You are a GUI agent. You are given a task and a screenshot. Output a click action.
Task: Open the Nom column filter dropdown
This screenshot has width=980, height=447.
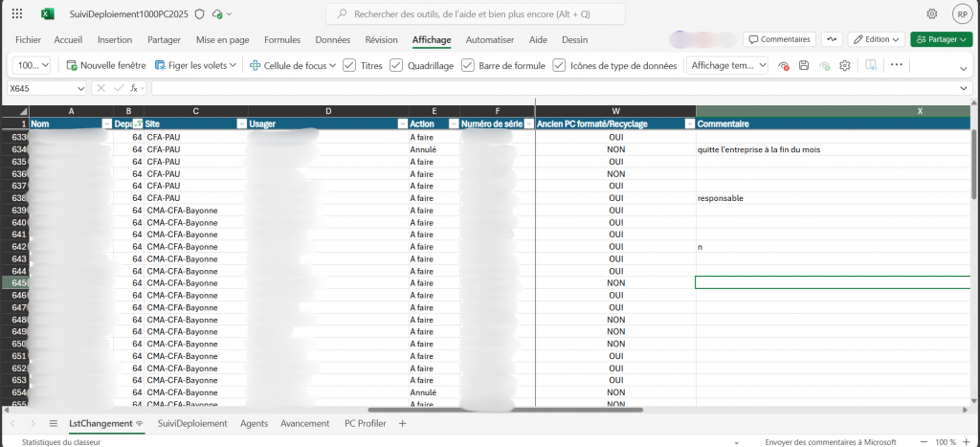(107, 123)
